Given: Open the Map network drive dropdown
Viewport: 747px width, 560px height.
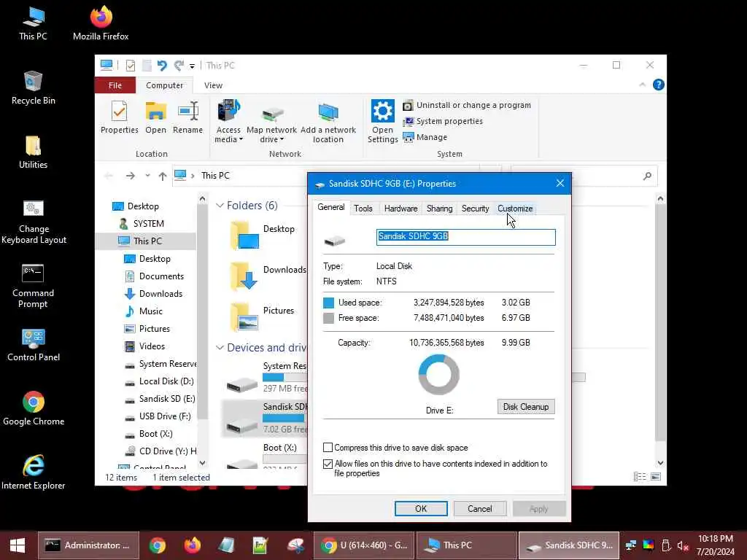Looking at the screenshot, I should (x=271, y=122).
